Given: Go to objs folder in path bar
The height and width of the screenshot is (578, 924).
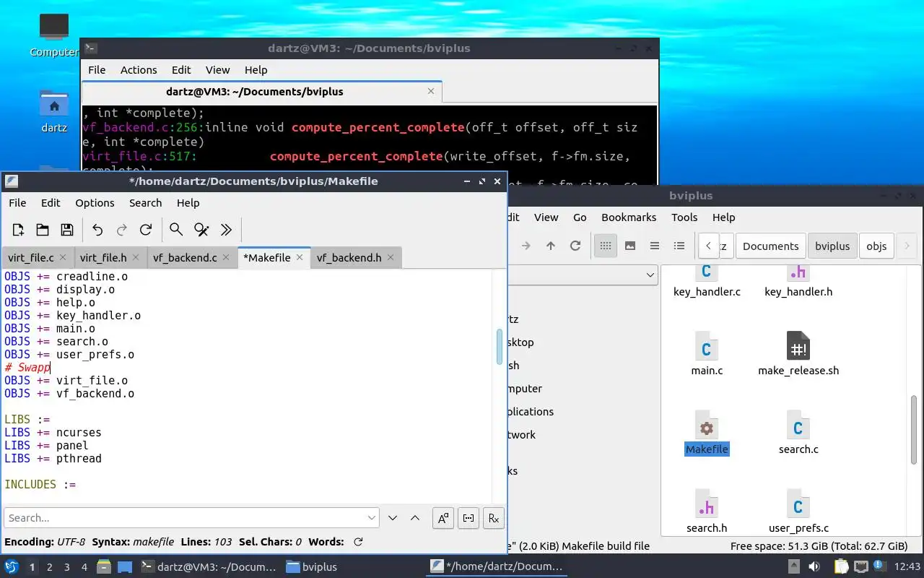Looking at the screenshot, I should (876, 246).
